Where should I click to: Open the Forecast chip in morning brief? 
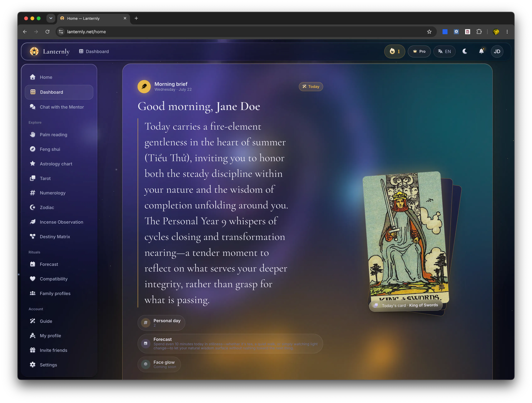(x=230, y=344)
